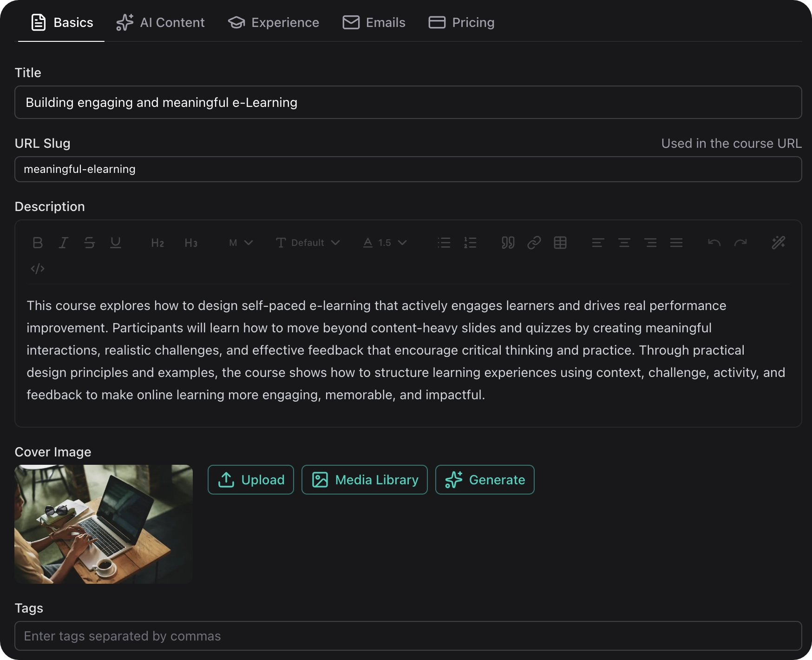Open the 1.5 line spacing dropdown
Viewport: 812px width, 660px height.
pyautogui.click(x=385, y=242)
